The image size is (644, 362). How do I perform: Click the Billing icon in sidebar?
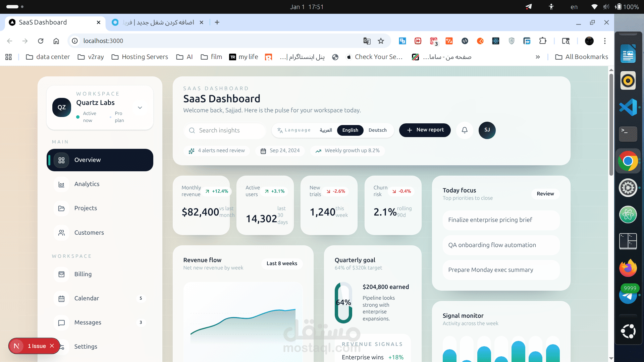pyautogui.click(x=61, y=275)
